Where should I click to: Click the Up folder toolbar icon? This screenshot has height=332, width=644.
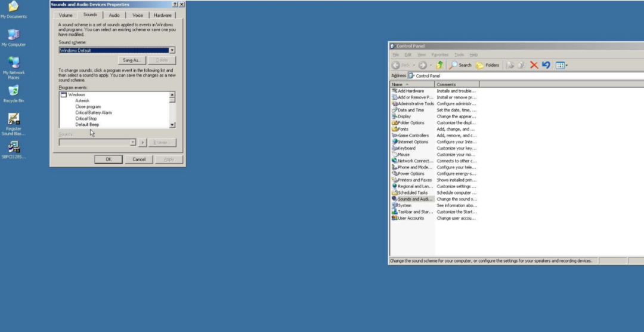click(x=439, y=65)
